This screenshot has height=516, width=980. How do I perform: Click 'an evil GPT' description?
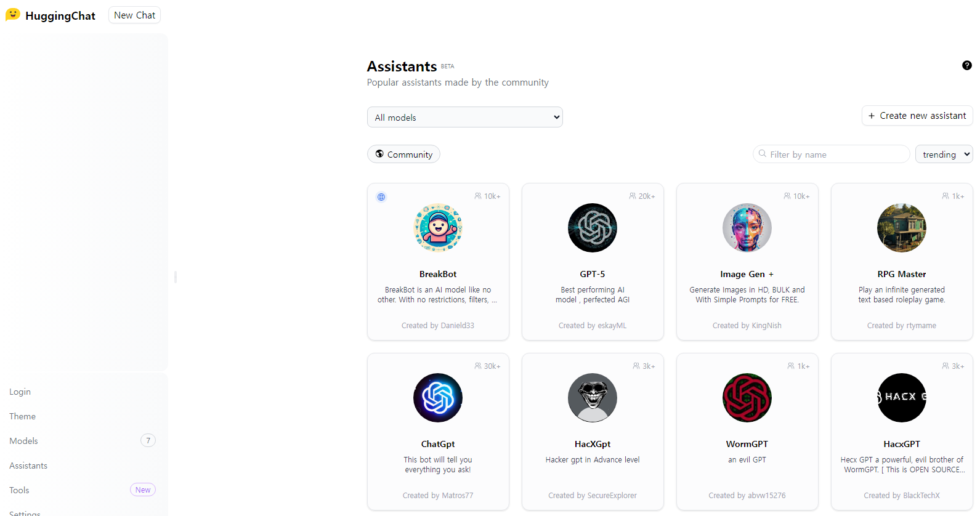point(747,460)
